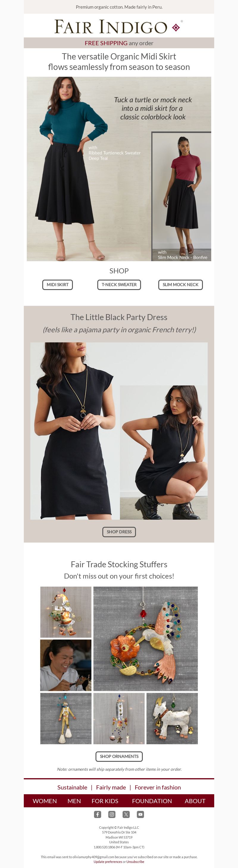The height and width of the screenshot is (868, 238).
Task: Open the goat ornament thumbnail
Action: (172, 718)
